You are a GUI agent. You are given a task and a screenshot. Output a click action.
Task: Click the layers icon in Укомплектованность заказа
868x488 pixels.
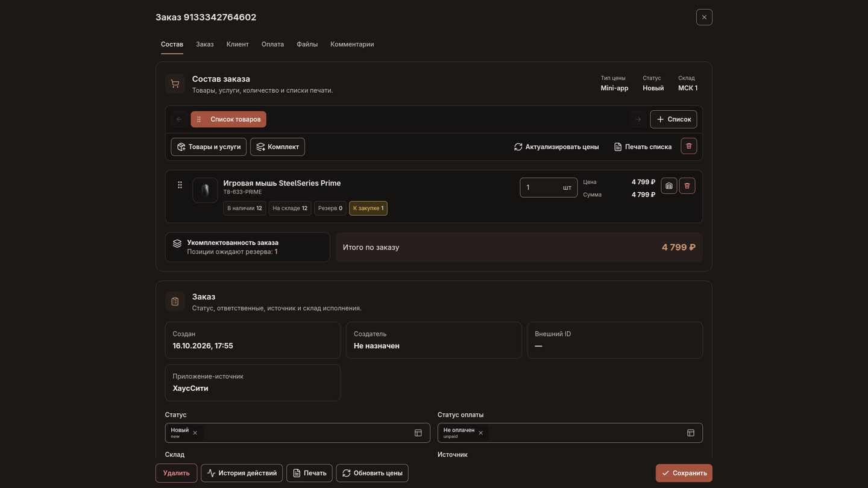(177, 243)
